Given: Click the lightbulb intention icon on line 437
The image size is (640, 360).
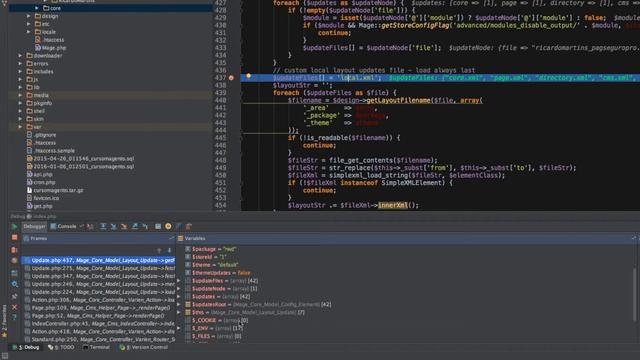Looking at the screenshot, I should [248, 76].
